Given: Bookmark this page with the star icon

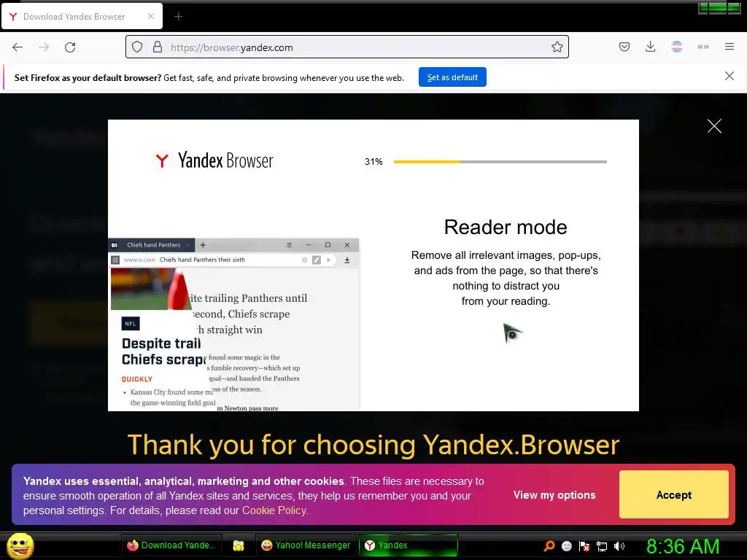Looking at the screenshot, I should point(557,47).
